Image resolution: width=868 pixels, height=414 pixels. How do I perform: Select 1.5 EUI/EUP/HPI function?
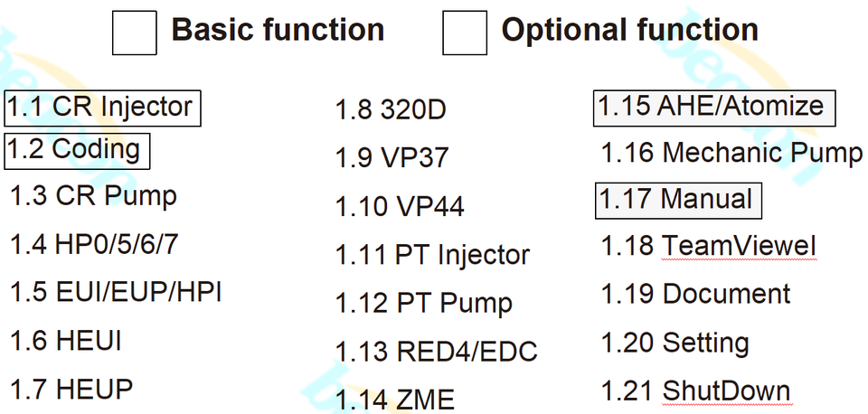pos(116,293)
